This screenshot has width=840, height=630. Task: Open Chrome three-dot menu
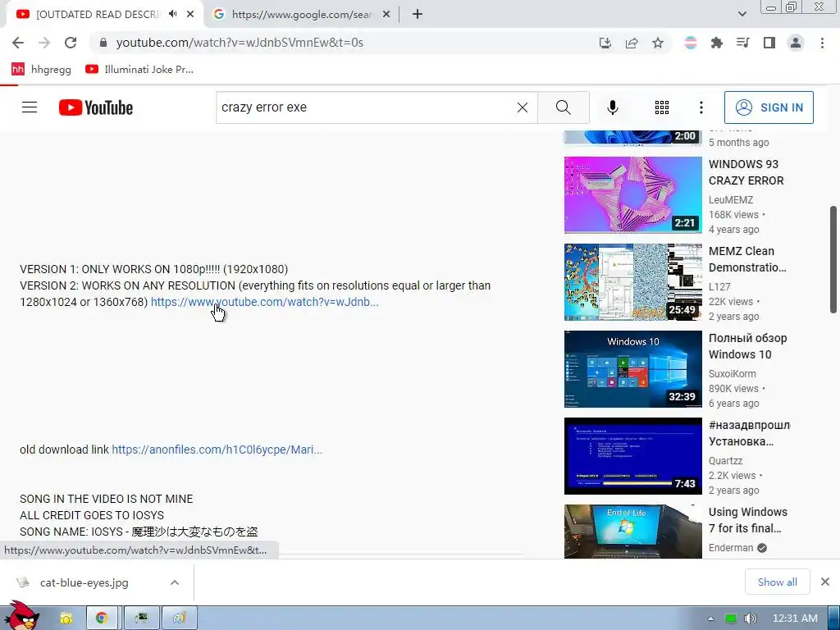[822, 43]
